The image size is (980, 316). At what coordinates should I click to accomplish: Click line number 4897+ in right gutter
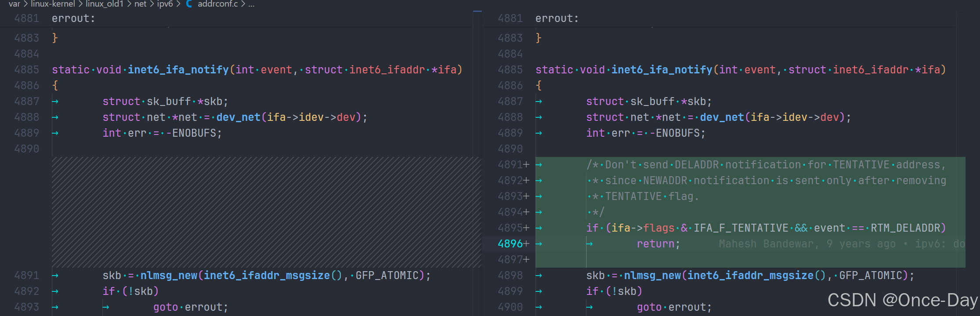pyautogui.click(x=514, y=260)
